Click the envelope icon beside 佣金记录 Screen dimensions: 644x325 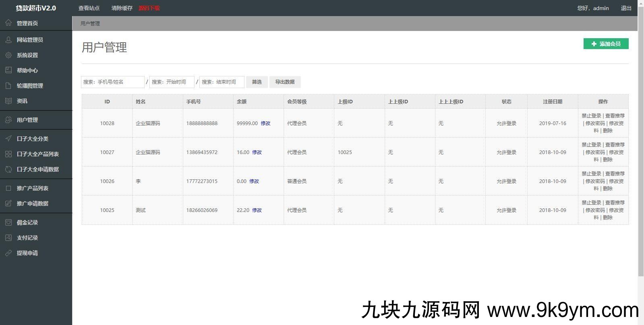[8, 222]
